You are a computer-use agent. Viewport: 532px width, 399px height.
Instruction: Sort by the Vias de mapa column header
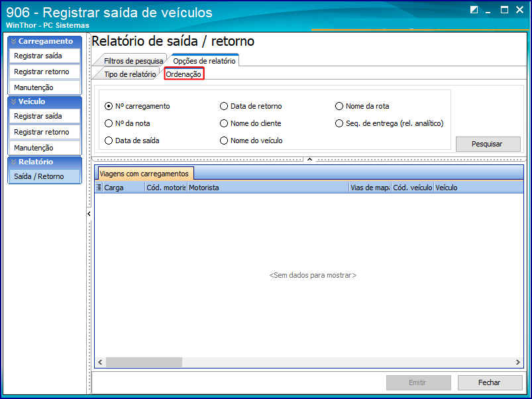click(x=370, y=188)
